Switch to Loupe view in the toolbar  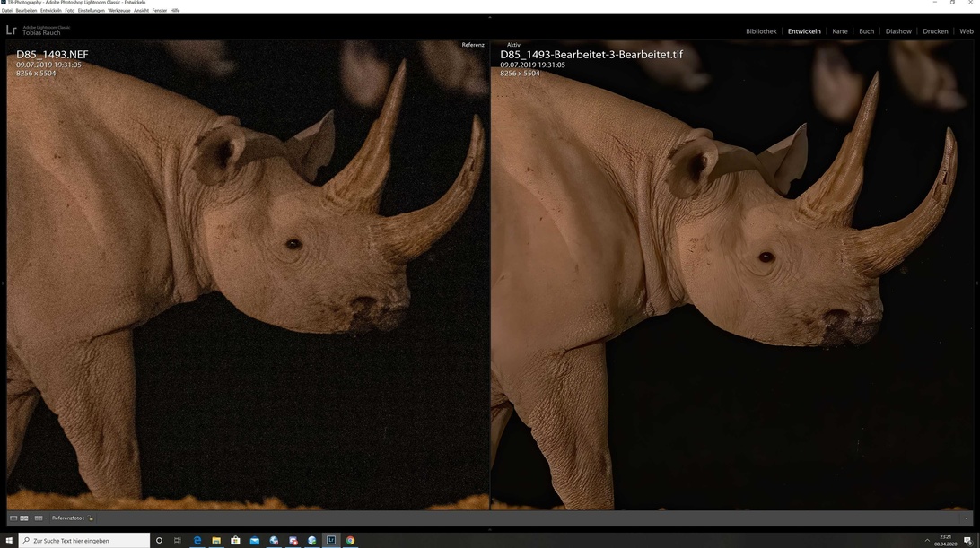coord(13,518)
